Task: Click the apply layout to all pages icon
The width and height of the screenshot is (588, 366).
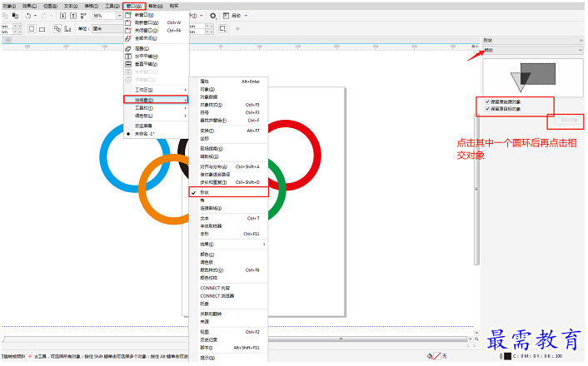Action: coord(57,29)
